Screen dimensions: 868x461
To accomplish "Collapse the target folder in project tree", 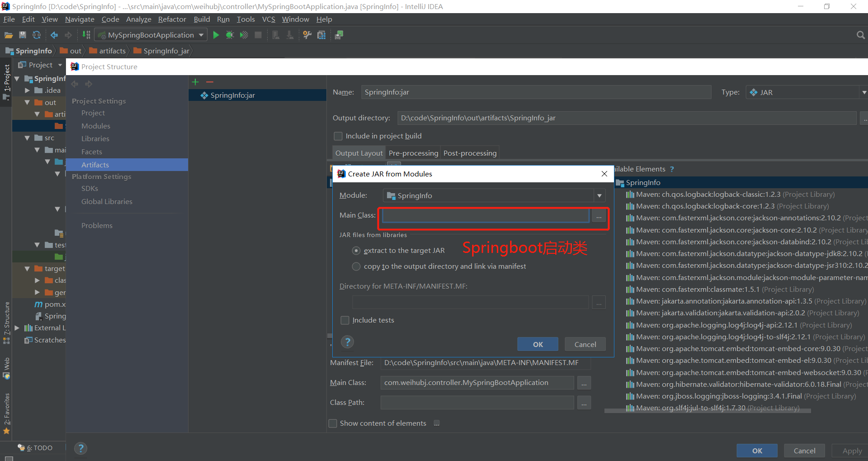I will coord(27,269).
